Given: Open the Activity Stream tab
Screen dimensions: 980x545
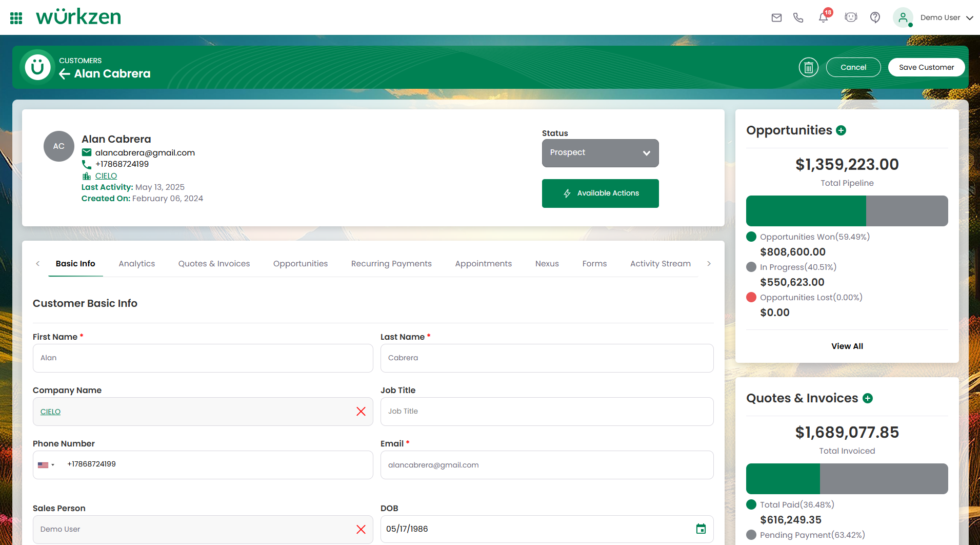Looking at the screenshot, I should click(x=660, y=264).
